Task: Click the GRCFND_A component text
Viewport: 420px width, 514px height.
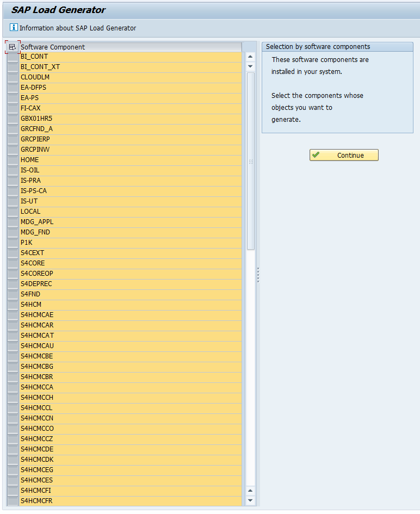Action: pyautogui.click(x=36, y=129)
